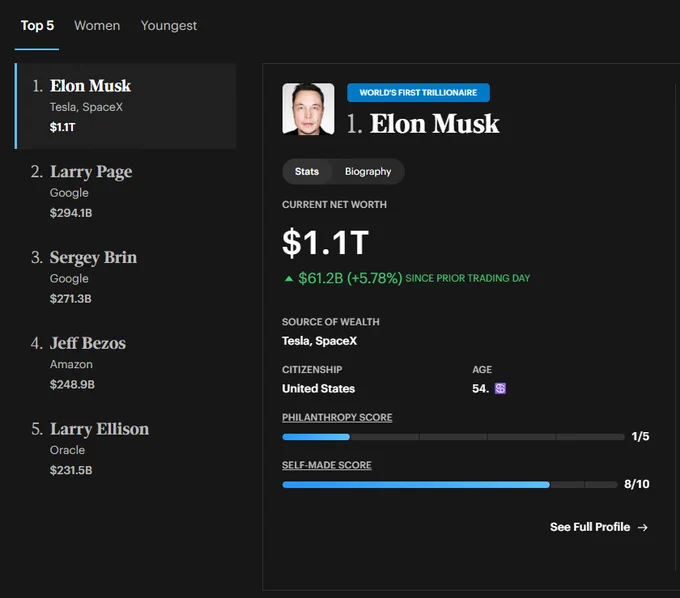The width and height of the screenshot is (680, 598).
Task: Click the Elon Musk heading in profile panel
Action: (x=435, y=124)
